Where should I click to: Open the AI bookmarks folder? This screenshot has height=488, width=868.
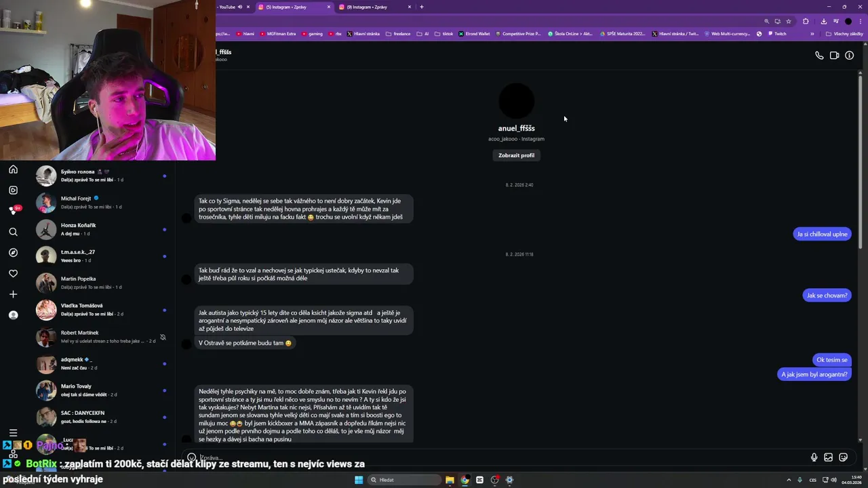[423, 34]
